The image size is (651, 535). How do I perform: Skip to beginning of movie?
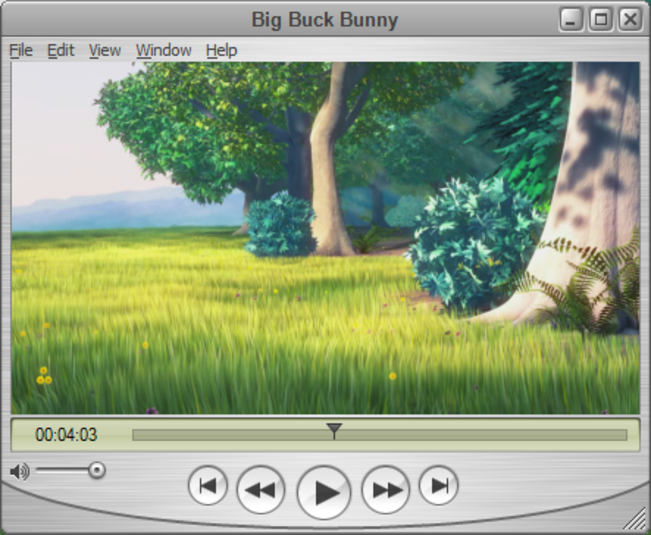click(208, 486)
